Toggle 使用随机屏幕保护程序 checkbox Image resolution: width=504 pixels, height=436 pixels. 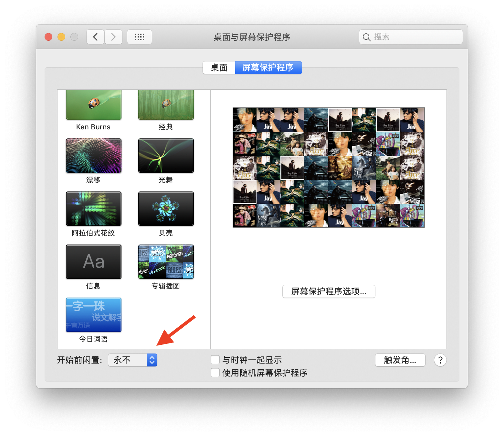(x=215, y=373)
